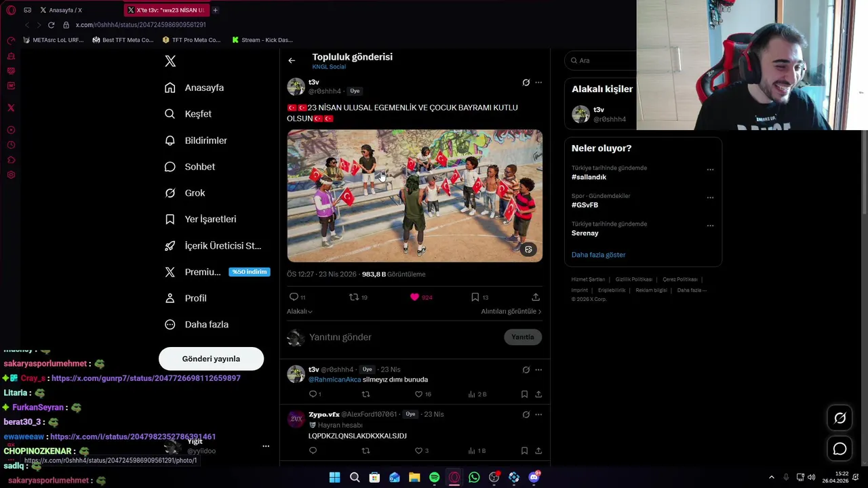The height and width of the screenshot is (488, 868).
Task: Click the Ara search box
Action: tap(600, 60)
